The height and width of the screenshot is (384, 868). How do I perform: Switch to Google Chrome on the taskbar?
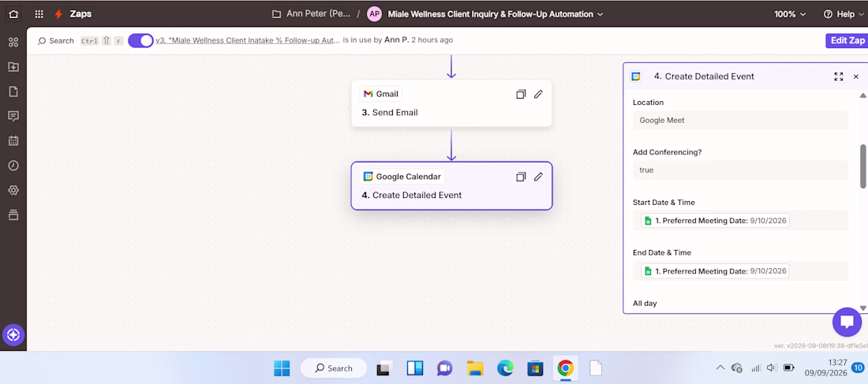565,368
